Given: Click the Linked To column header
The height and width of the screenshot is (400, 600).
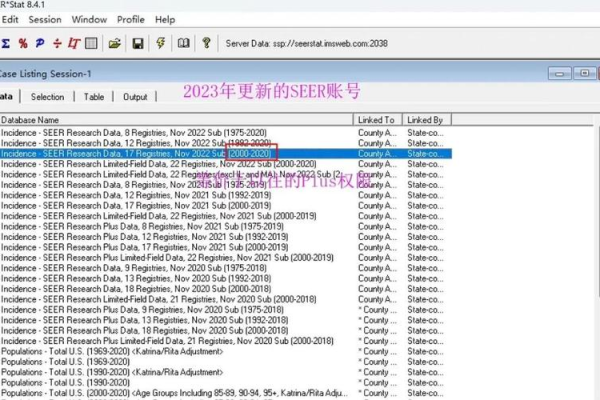Looking at the screenshot, I should (377, 120).
